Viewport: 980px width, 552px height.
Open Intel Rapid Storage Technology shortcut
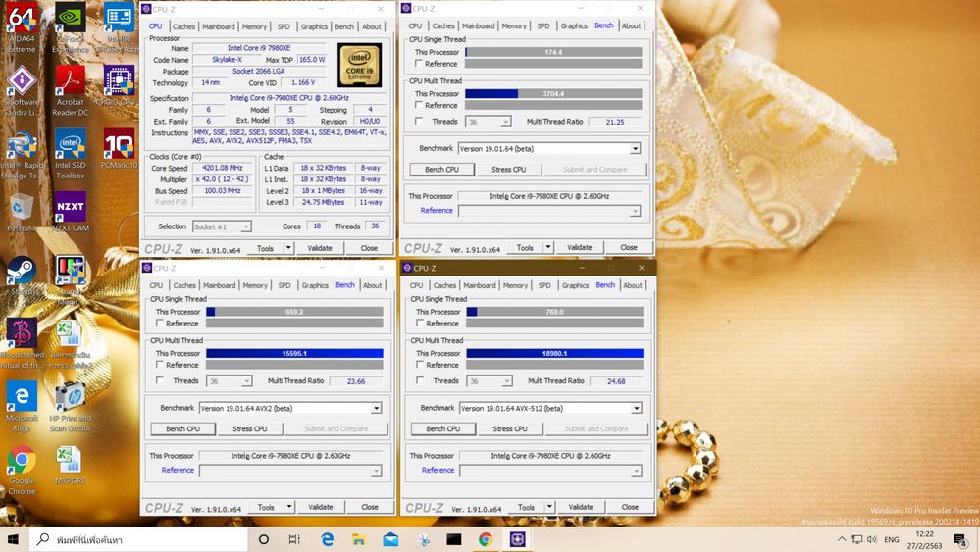point(22,154)
